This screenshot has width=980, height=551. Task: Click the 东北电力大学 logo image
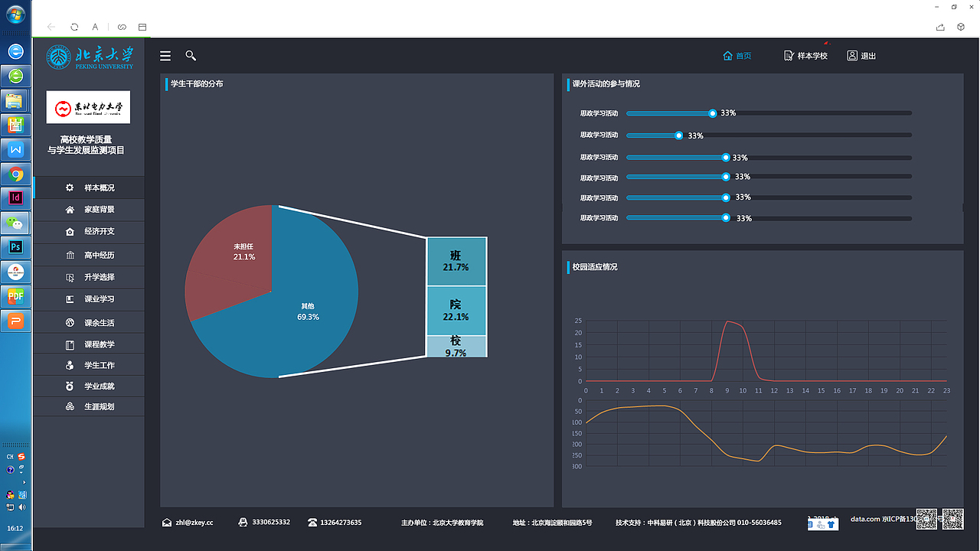coord(88,107)
